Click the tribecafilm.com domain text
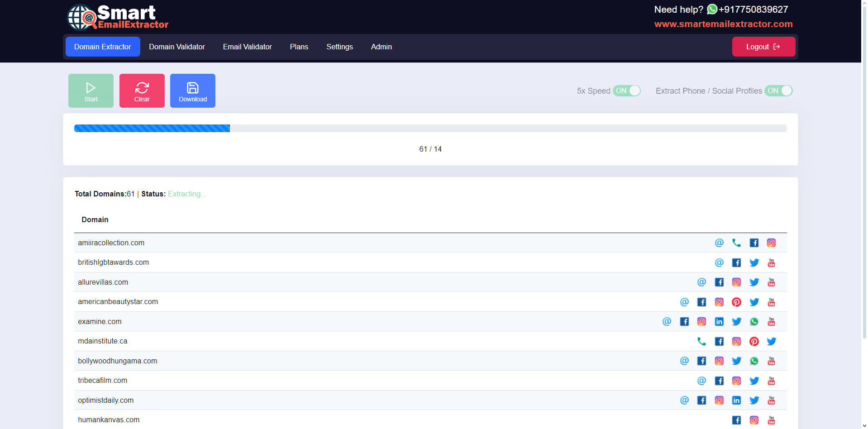 [x=102, y=381]
